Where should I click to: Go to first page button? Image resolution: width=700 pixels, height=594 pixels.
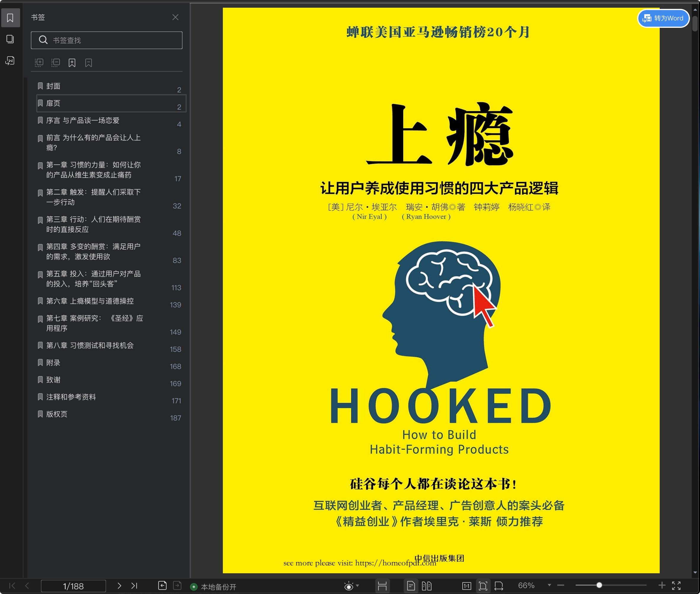coord(12,586)
